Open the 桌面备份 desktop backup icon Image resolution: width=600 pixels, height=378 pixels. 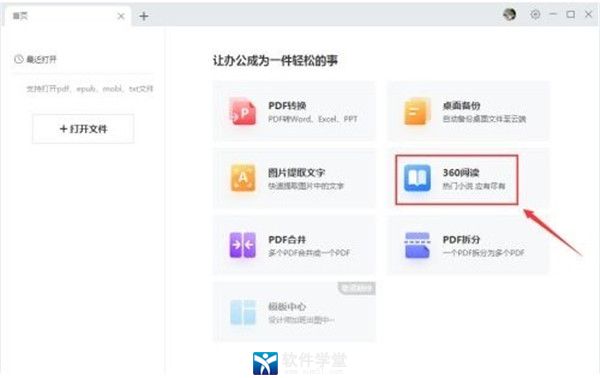coord(417,111)
